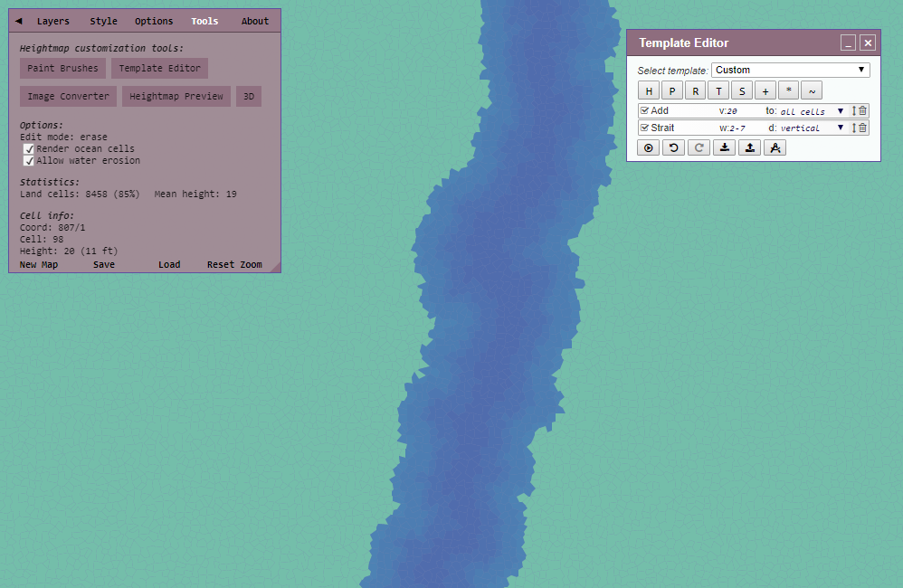Undo the last template step

tap(673, 147)
